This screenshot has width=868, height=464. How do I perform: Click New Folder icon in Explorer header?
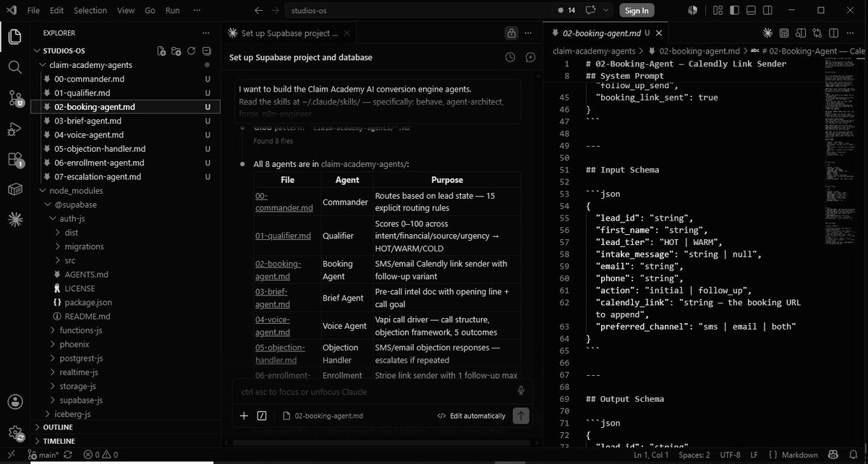pos(176,51)
